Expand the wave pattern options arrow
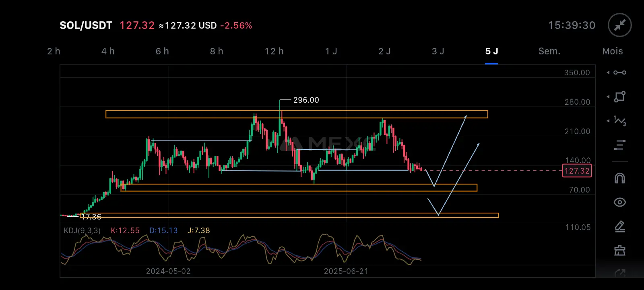 pos(608,121)
